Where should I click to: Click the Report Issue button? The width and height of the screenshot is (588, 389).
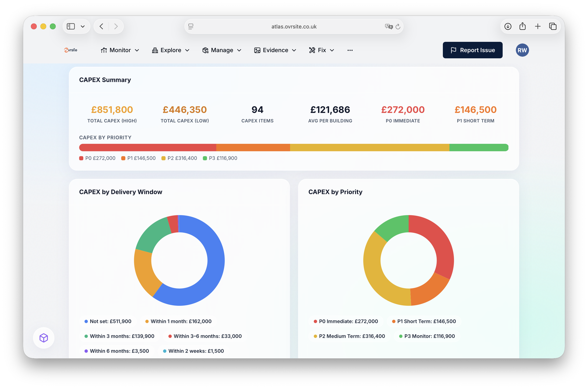coord(472,50)
